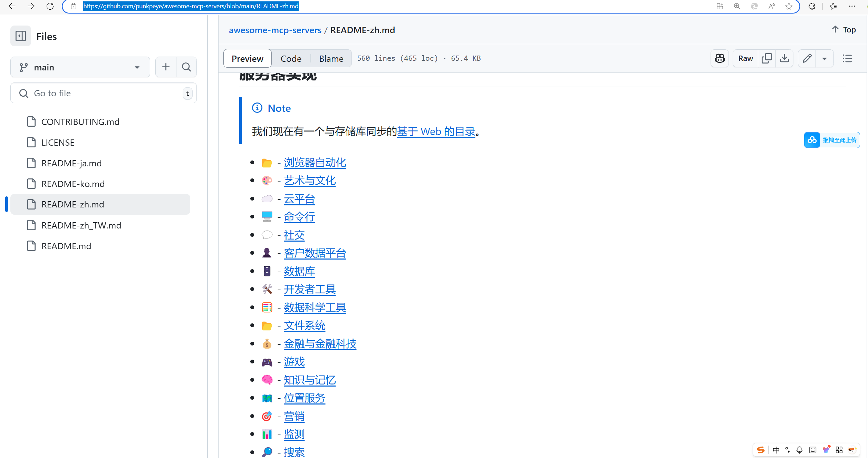Click the add file plus icon
The height and width of the screenshot is (458, 868).
point(166,67)
